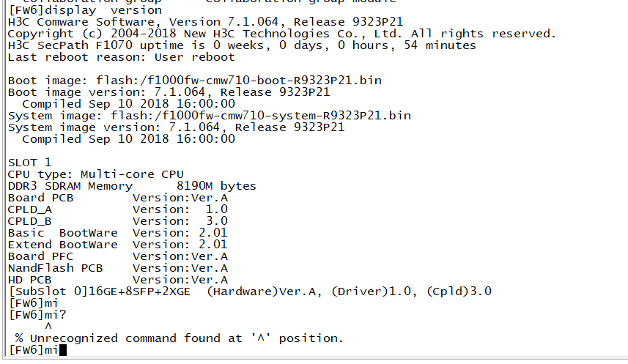Click the '[SubSlot 0]16GE+8SFP+2XGE' text

point(103,291)
